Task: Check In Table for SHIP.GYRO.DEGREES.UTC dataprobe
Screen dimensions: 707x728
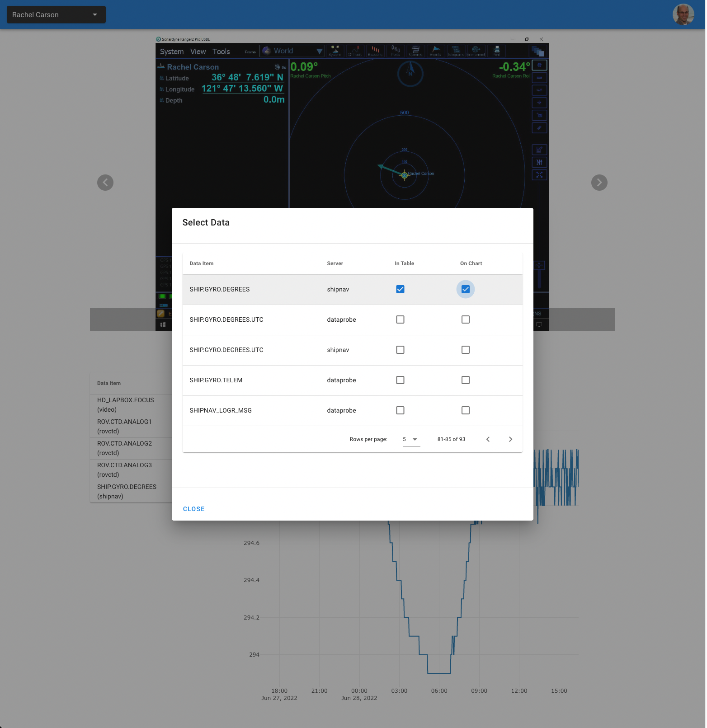Action: pos(400,319)
